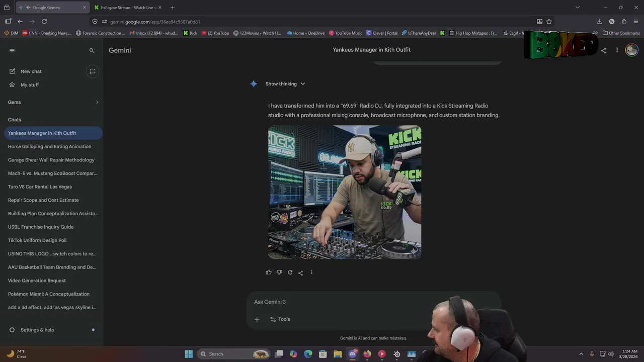Image resolution: width=644 pixels, height=362 pixels.
Task: Open browser downloads icon
Action: click(599, 22)
